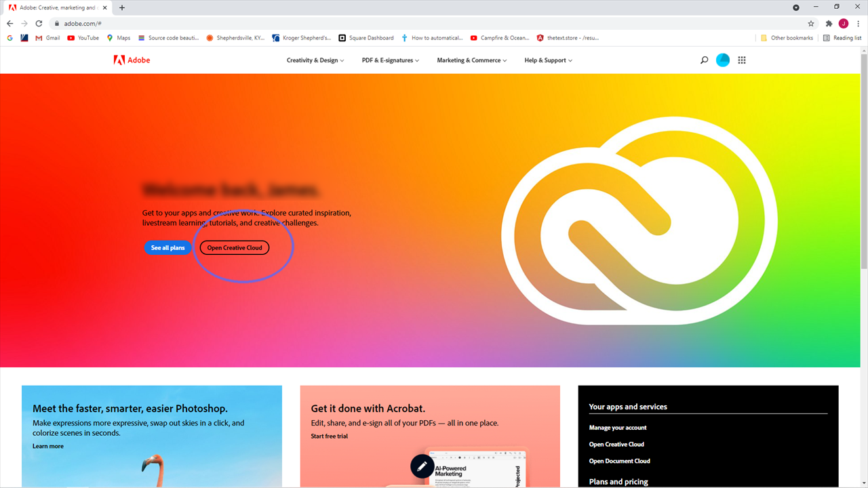
Task: Click the floating pencil edit button
Action: coord(422,466)
